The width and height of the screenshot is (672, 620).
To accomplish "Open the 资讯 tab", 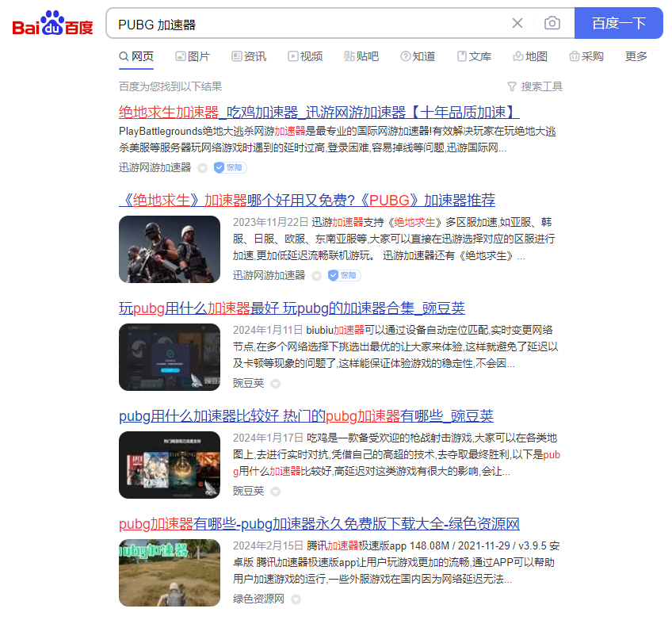I will click(249, 56).
